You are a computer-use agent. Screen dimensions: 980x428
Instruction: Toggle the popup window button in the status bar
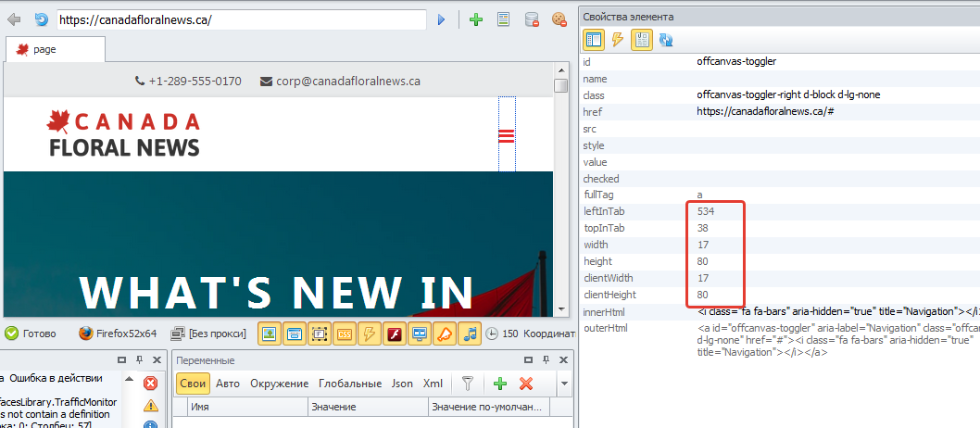pos(295,334)
